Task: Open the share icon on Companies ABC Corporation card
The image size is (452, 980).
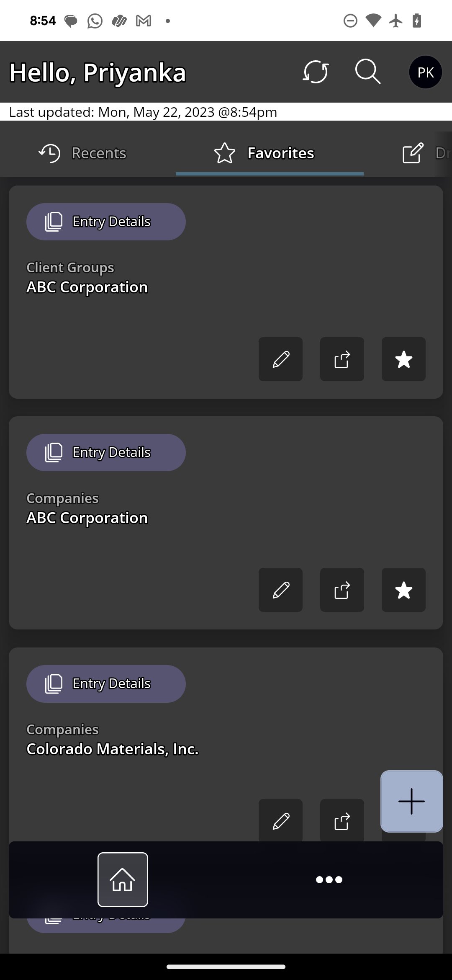Action: click(342, 590)
